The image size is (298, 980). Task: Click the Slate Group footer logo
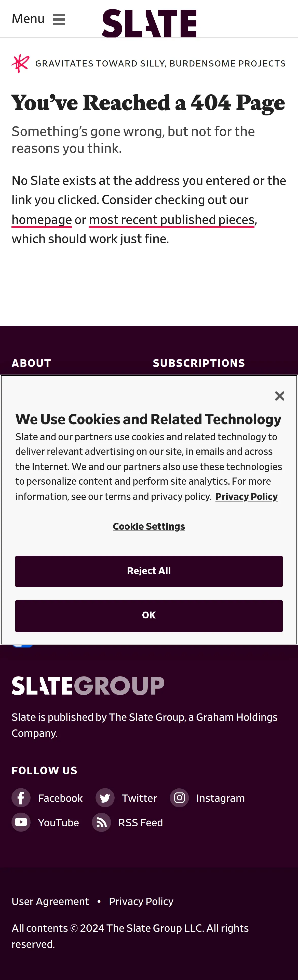tap(88, 685)
